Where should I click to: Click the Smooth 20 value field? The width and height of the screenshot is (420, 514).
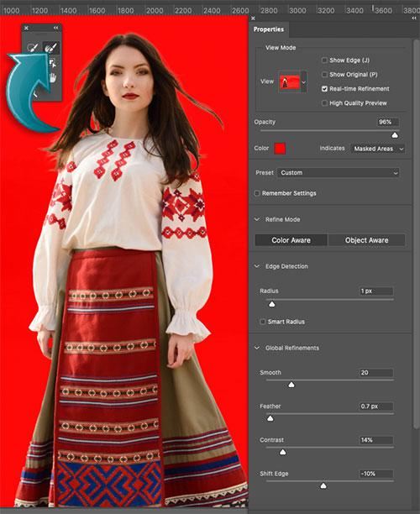(x=376, y=372)
